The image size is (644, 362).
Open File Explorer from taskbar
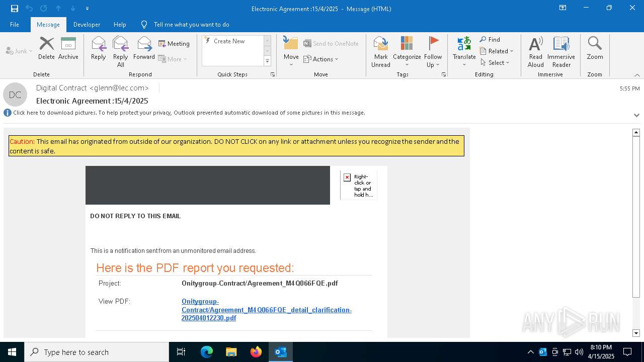[x=231, y=352]
